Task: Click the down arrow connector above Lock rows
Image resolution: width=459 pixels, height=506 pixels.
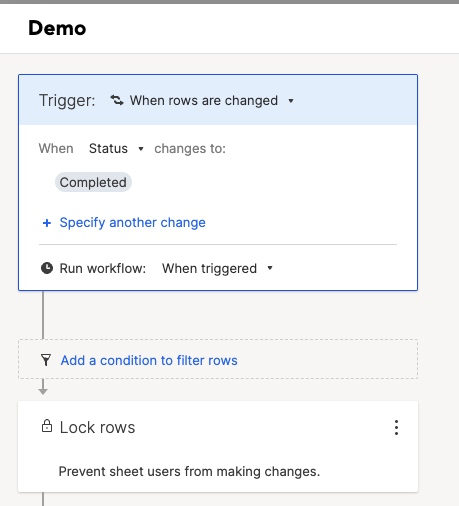Action: [x=43, y=387]
